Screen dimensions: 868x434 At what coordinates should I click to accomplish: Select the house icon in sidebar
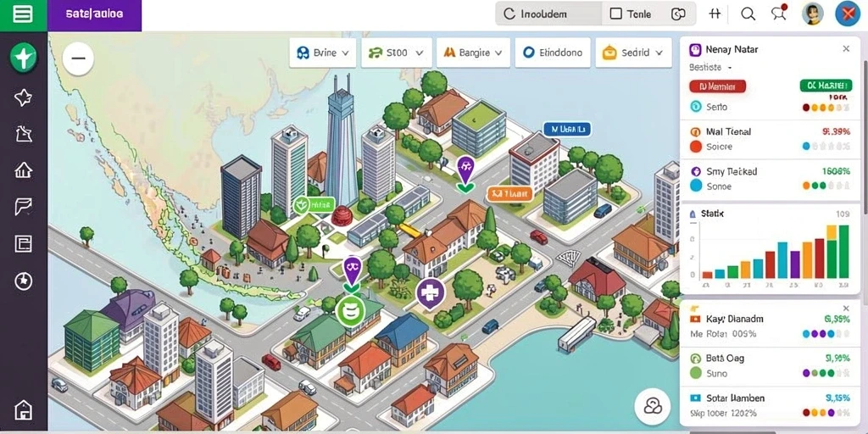tap(23, 170)
